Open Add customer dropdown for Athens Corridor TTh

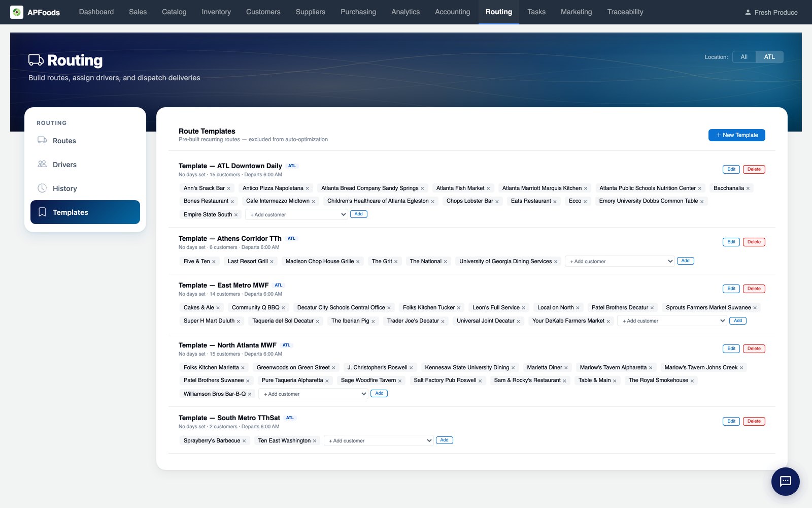[620, 261]
